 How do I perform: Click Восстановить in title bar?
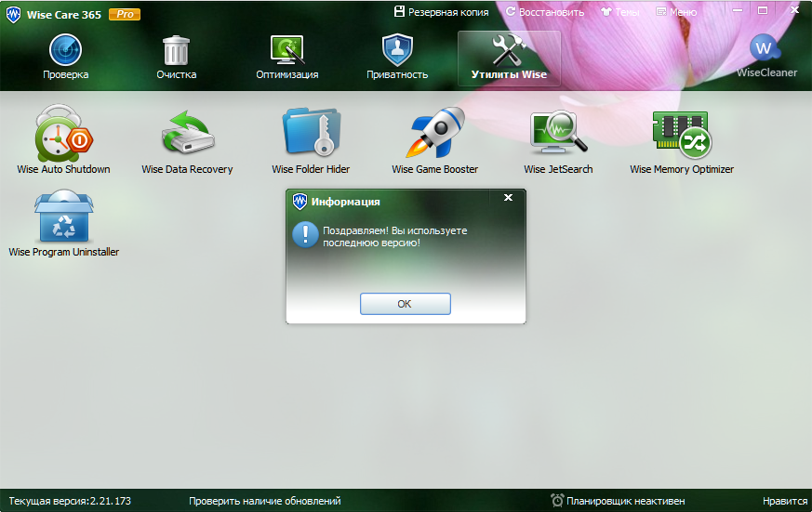pyautogui.click(x=545, y=12)
